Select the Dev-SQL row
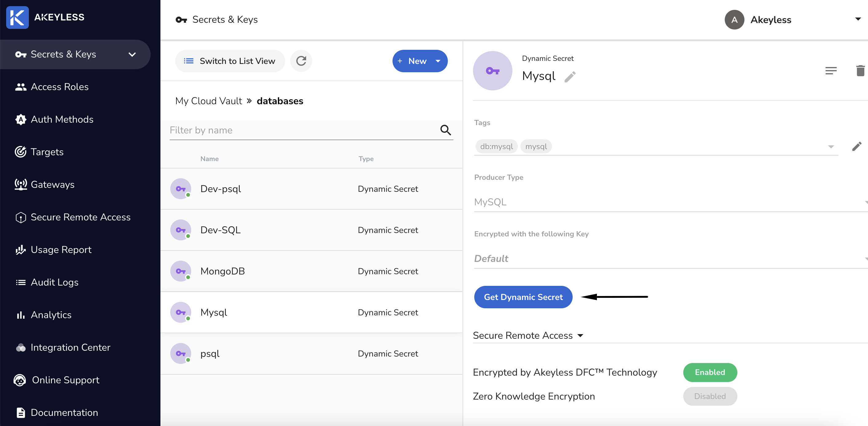868x426 pixels. pyautogui.click(x=311, y=230)
